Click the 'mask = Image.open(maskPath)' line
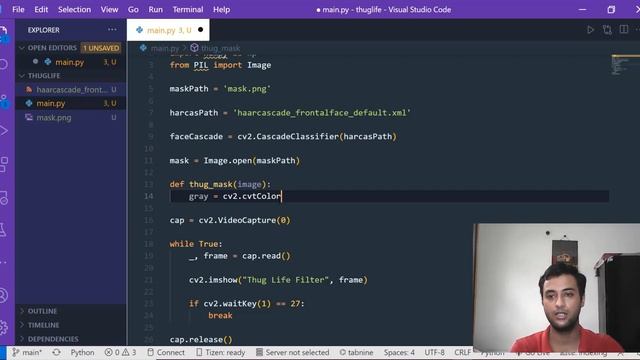The image size is (640, 360). 235,161
